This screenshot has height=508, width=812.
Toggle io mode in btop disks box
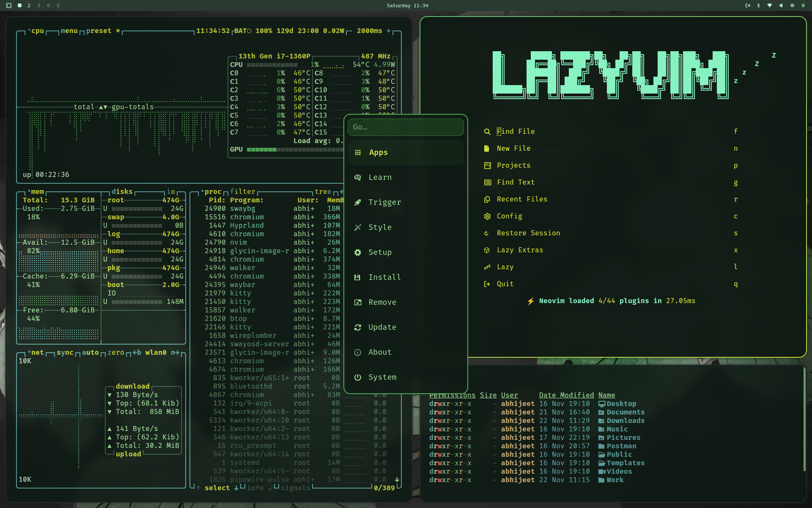[x=171, y=192]
